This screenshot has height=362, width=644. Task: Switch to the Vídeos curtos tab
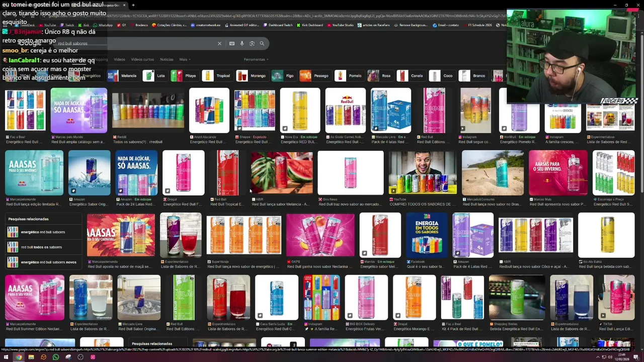click(142, 59)
